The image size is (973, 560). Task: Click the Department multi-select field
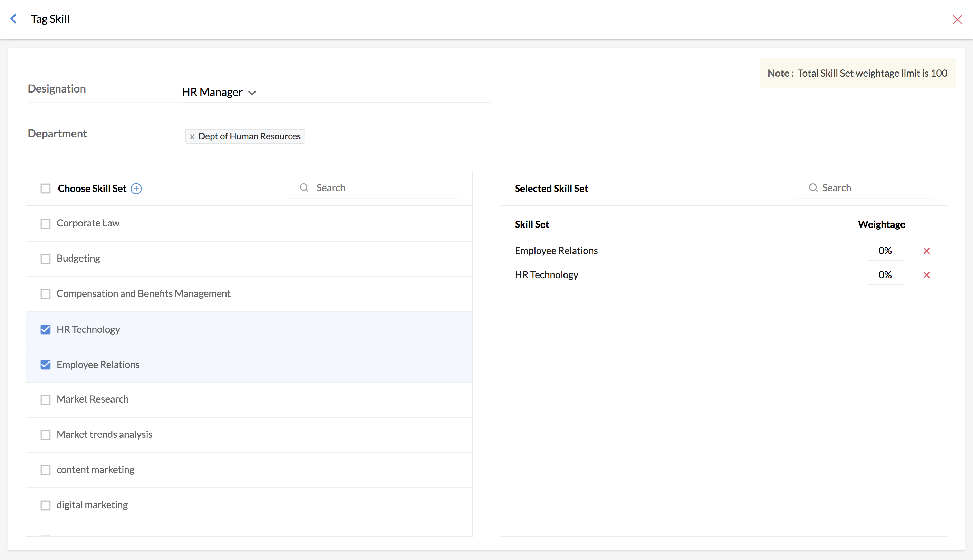click(x=396, y=136)
